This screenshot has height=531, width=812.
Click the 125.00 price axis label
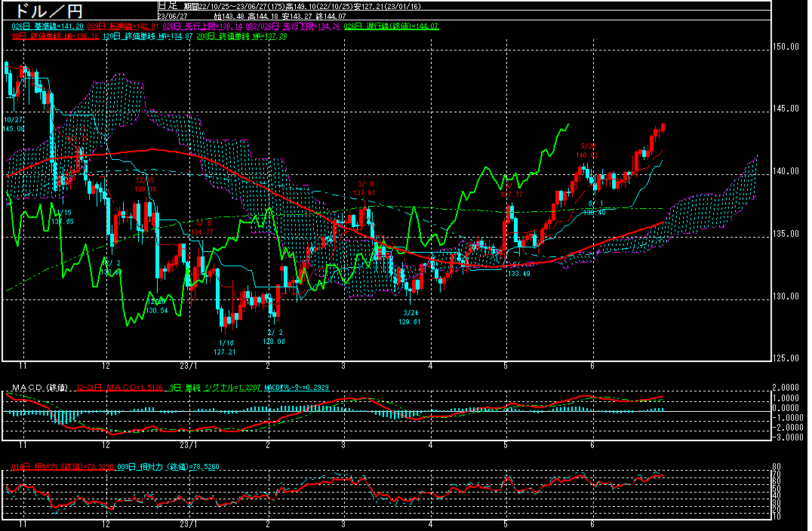pyautogui.click(x=786, y=358)
